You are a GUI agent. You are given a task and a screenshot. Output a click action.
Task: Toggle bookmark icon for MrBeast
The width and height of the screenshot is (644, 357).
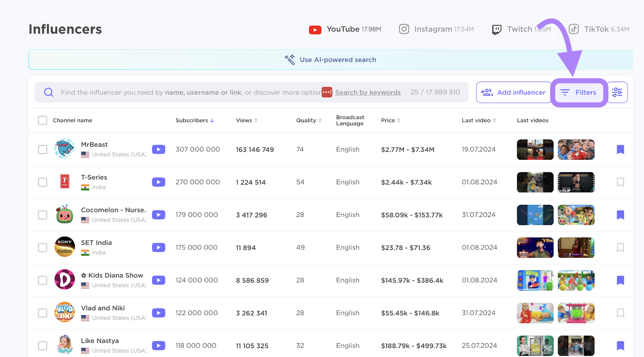click(x=620, y=150)
